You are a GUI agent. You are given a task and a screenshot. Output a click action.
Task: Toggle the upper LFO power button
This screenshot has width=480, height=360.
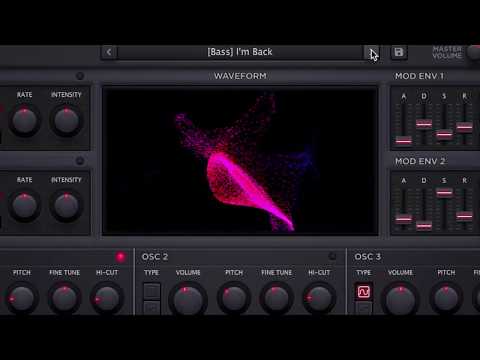click(x=80, y=76)
